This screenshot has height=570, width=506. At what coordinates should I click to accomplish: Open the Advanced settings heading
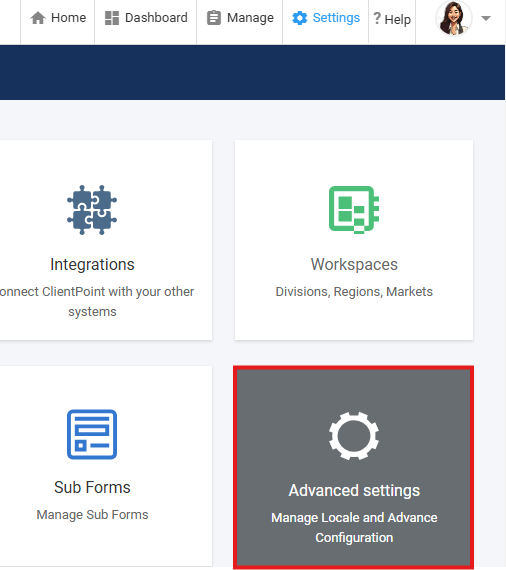[354, 490]
